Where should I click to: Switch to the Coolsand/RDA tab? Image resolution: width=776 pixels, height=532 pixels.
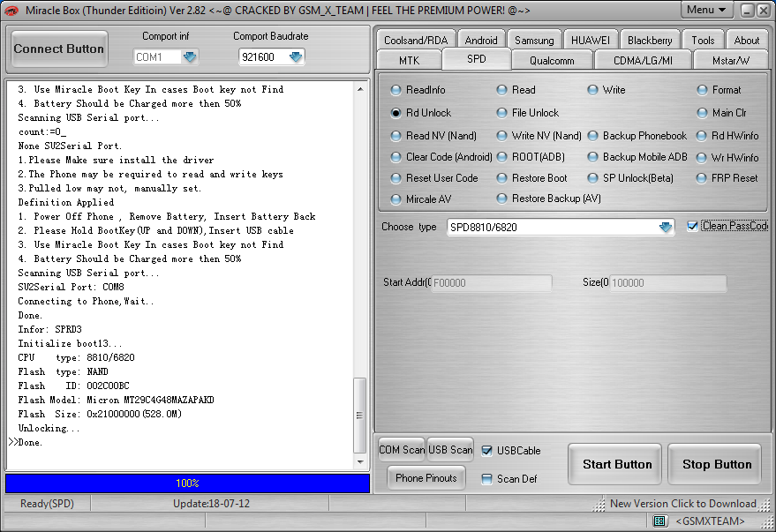[416, 40]
